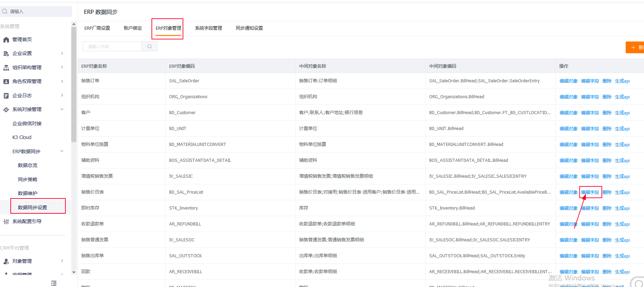The width and height of the screenshot is (644, 287).
Task: Click 删除 for 销售普通发票 row
Action: pos(607,240)
